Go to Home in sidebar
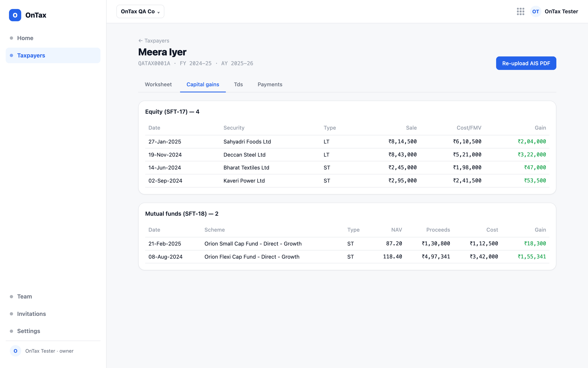This screenshot has height=368, width=588. pos(53,38)
